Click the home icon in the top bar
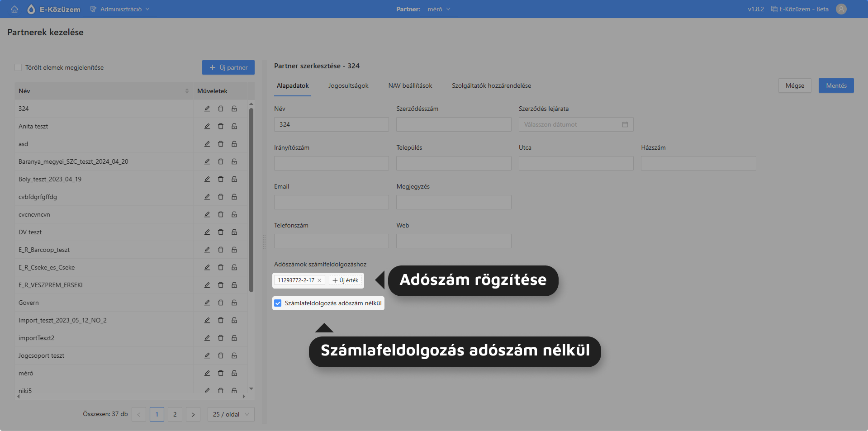The height and width of the screenshot is (431, 868). point(14,9)
